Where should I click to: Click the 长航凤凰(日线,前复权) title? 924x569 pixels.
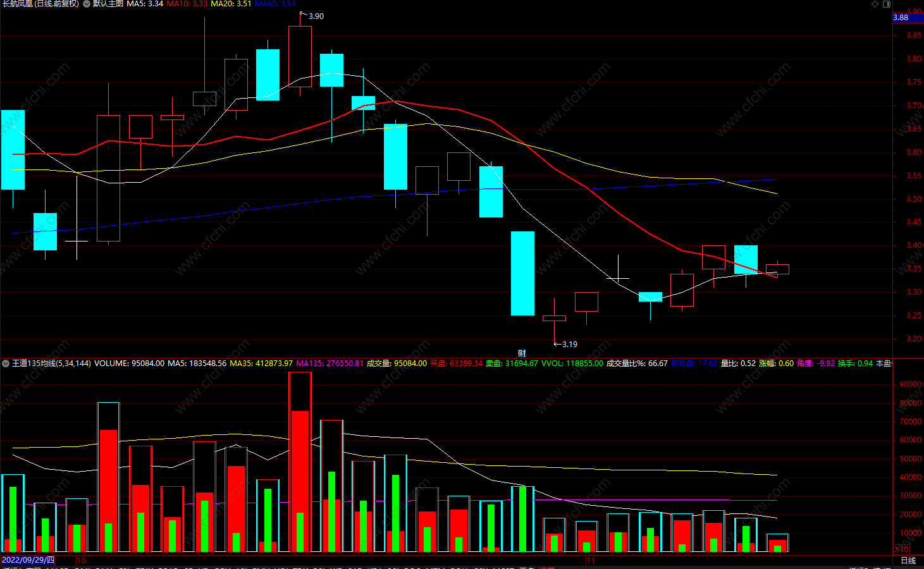[40, 4]
